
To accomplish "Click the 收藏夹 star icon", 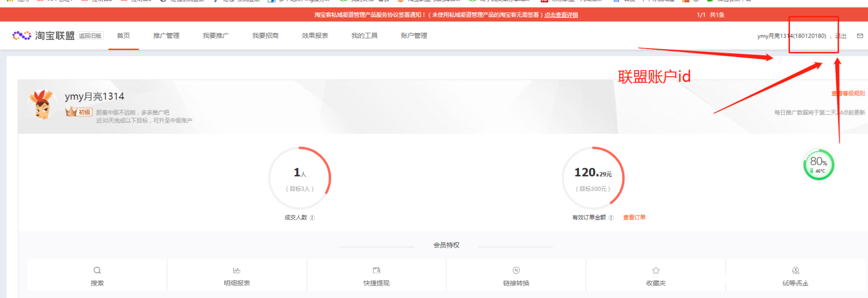I will [656, 270].
